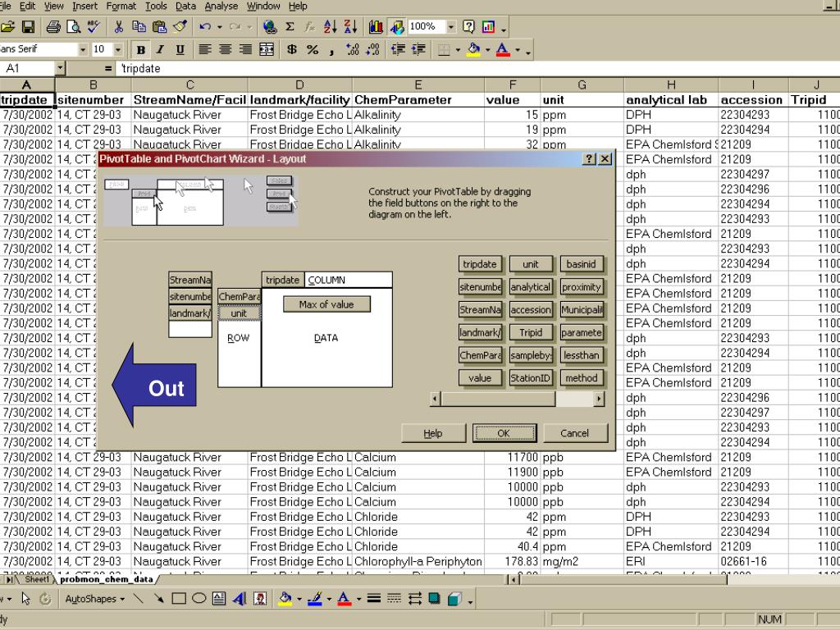Expand Drawing toolbar Line Color arrow
The height and width of the screenshot is (630, 840).
[329, 599]
